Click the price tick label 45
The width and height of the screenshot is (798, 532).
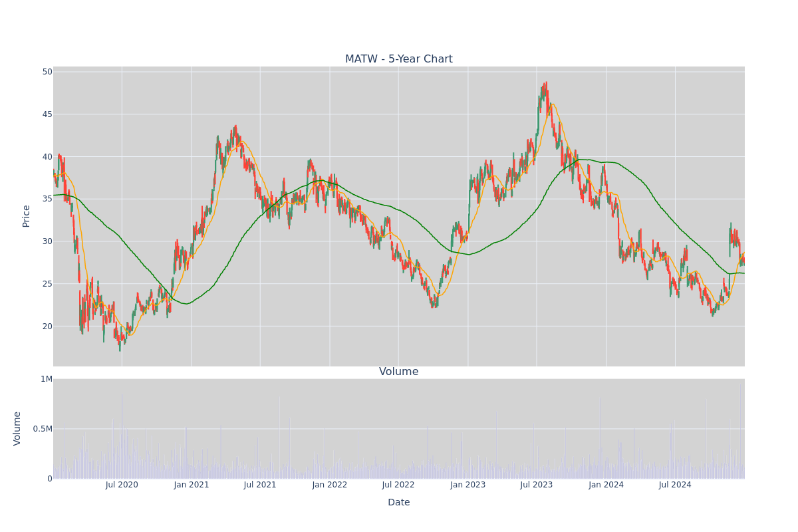(47, 114)
